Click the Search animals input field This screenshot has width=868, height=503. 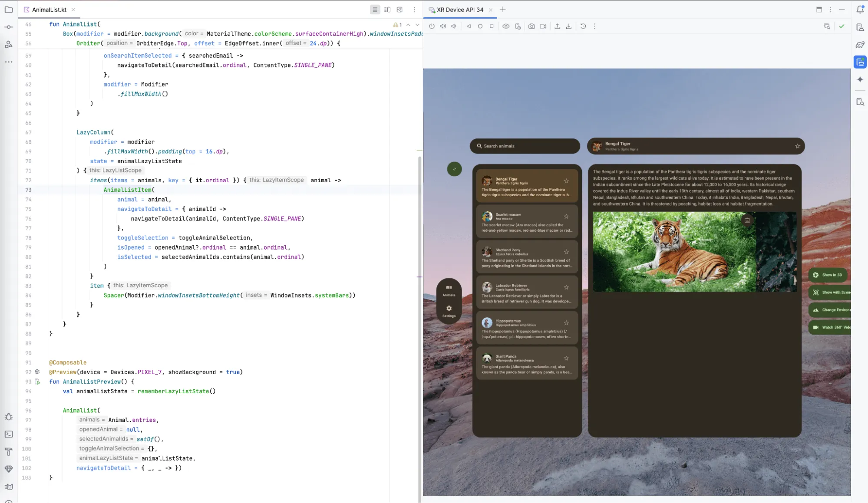coord(525,146)
